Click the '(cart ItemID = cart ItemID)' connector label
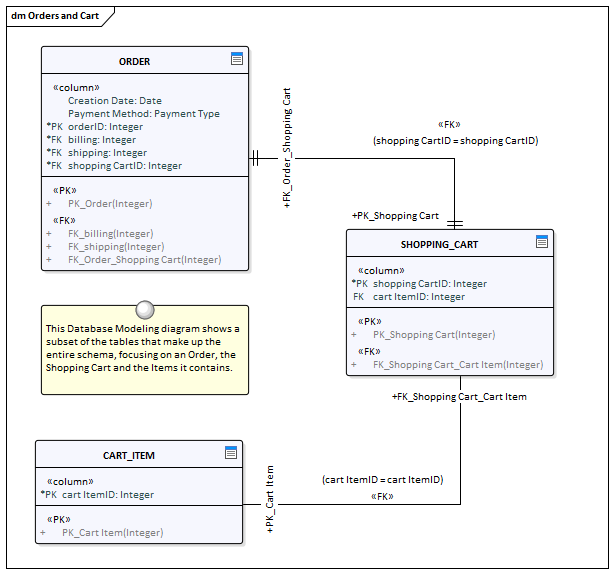Image resolution: width=614 pixels, height=574 pixels. click(382, 479)
